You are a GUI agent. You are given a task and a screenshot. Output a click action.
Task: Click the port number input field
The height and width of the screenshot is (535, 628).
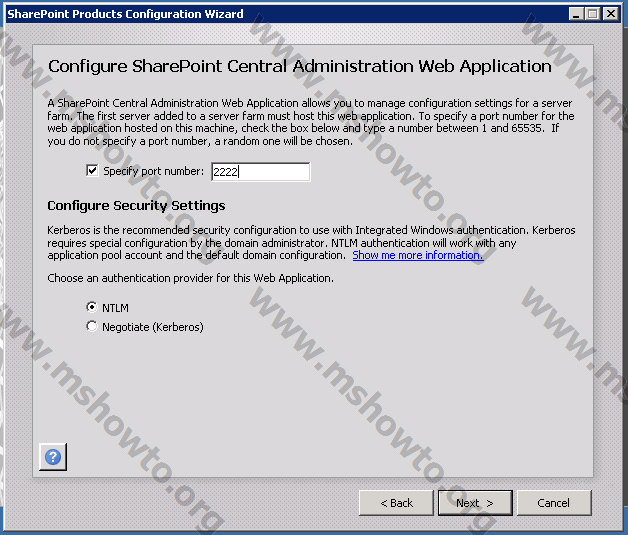point(260,172)
